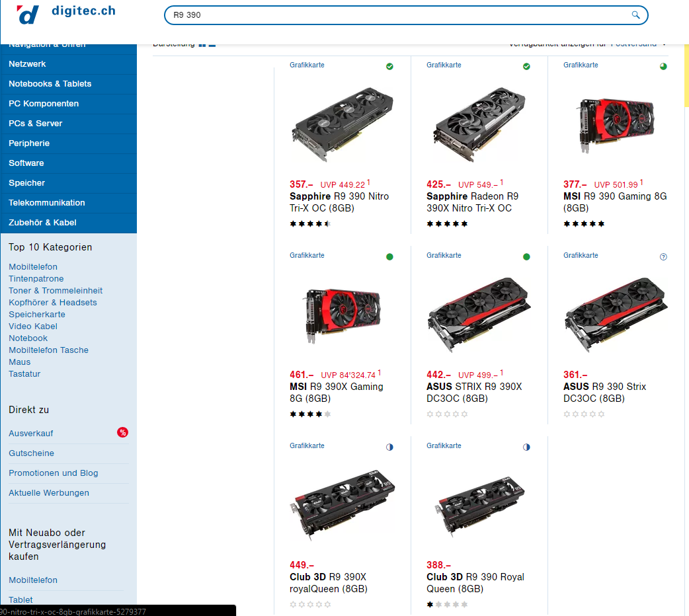Click green availability dot on MSI R9 390X Gaming
The height and width of the screenshot is (616, 689).
pyautogui.click(x=389, y=256)
